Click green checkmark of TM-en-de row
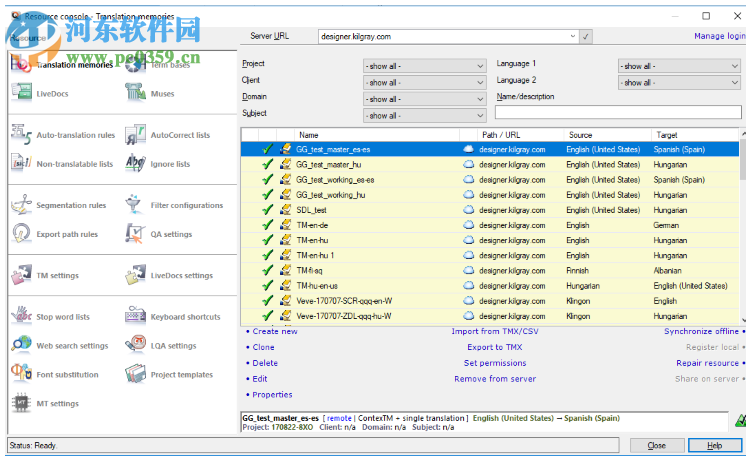Viewport: 746px width, 464px height. [267, 225]
